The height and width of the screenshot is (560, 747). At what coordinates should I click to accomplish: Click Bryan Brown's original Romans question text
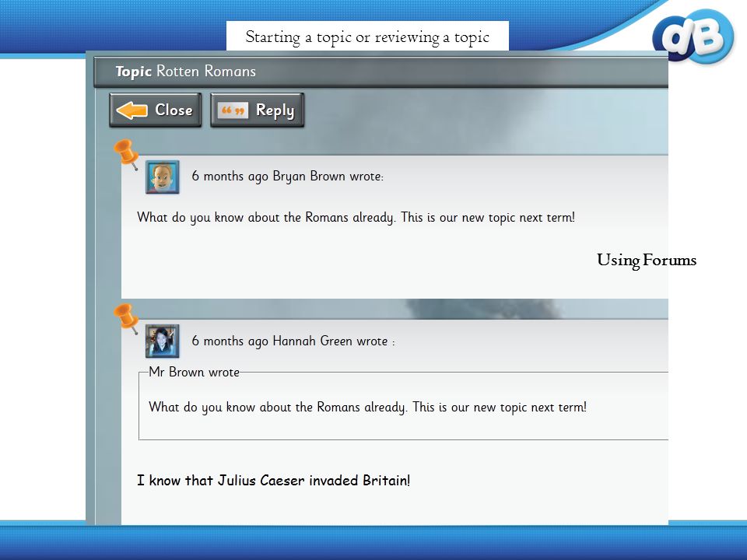pos(356,218)
